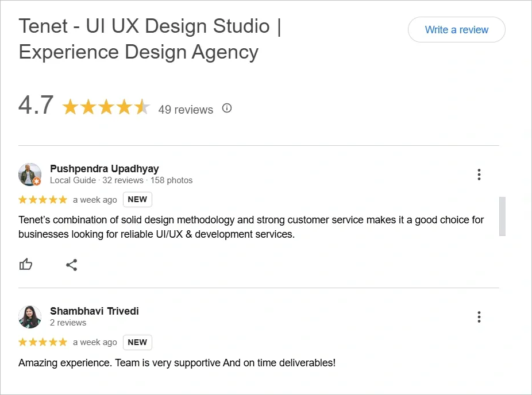This screenshot has width=532, height=395.
Task: Click the Local Guide details under Pushpendra
Action: [121, 180]
